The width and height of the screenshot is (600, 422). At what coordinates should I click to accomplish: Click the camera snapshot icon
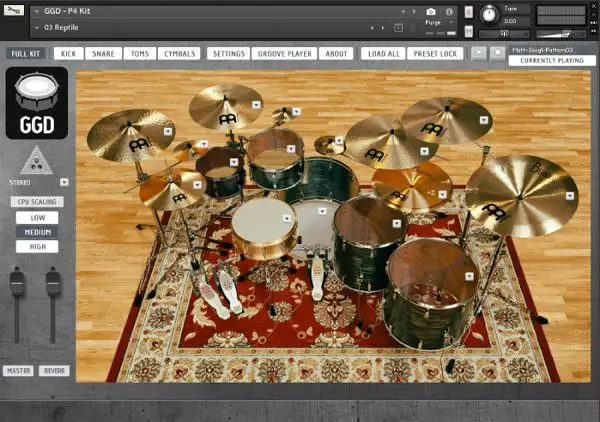(x=431, y=11)
